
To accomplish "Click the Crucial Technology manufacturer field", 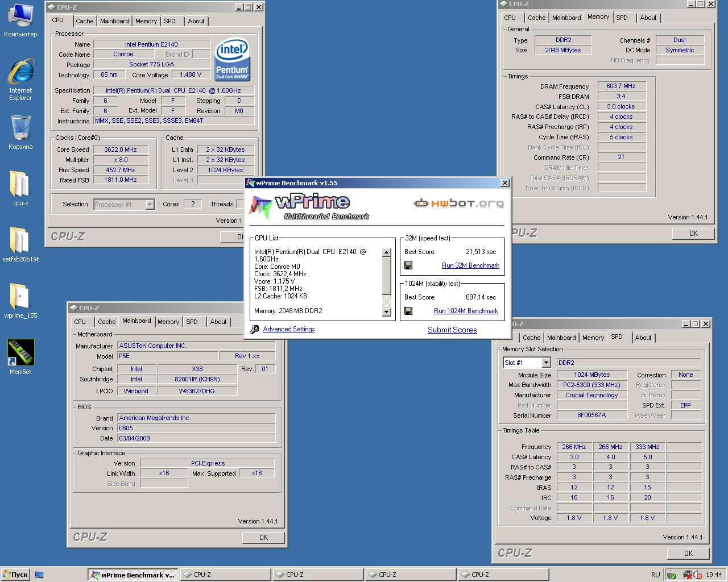I will (591, 395).
